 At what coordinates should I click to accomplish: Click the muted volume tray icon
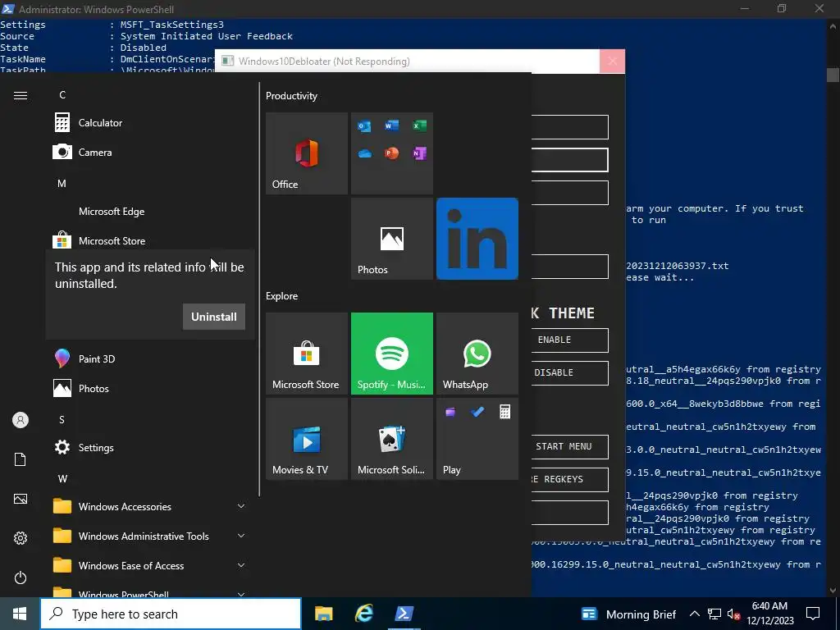(x=733, y=614)
